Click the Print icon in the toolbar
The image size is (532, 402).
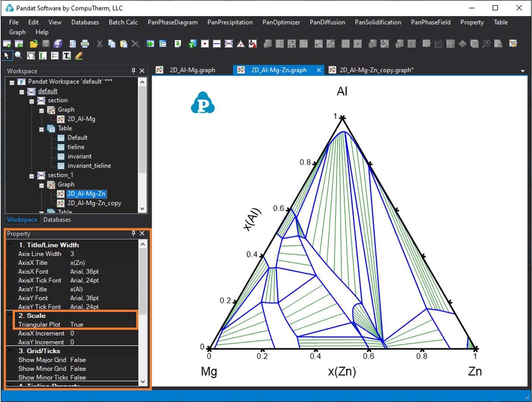(85, 44)
